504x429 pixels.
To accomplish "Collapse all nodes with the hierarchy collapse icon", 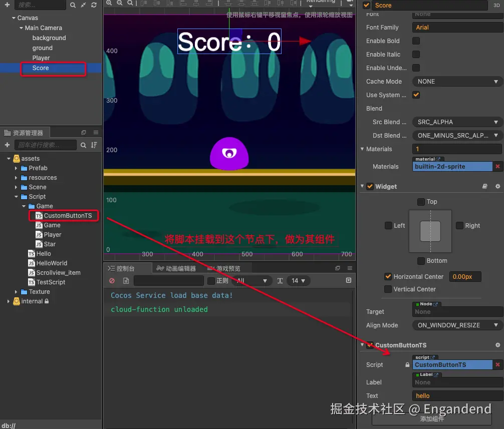I will click(x=83, y=5).
